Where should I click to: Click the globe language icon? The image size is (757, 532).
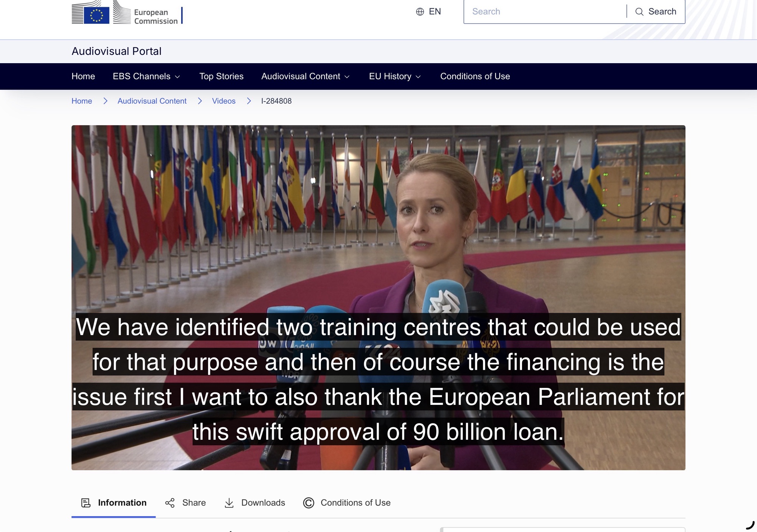tap(420, 12)
